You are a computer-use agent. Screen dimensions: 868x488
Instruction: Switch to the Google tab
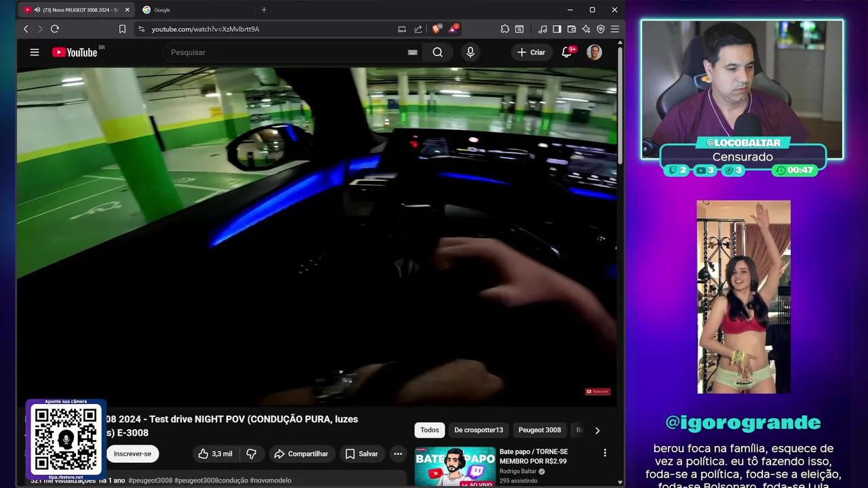pos(195,10)
